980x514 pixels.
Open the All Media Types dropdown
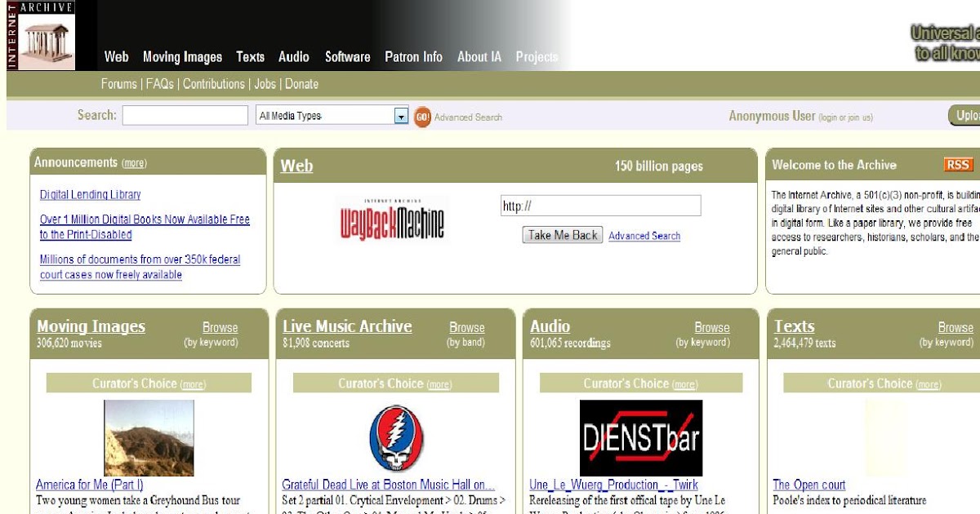coord(332,116)
